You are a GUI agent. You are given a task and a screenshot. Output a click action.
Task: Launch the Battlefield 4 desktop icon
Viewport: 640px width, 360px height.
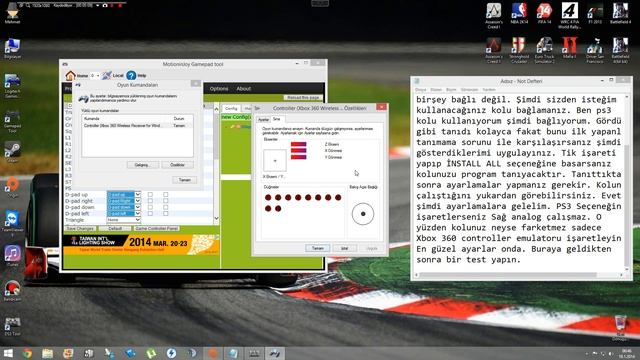[x=620, y=13]
